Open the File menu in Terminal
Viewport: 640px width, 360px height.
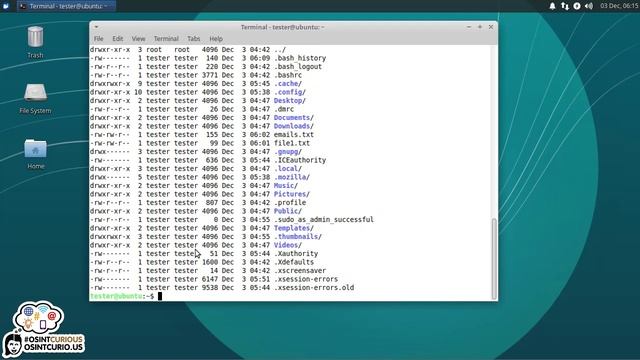98,39
